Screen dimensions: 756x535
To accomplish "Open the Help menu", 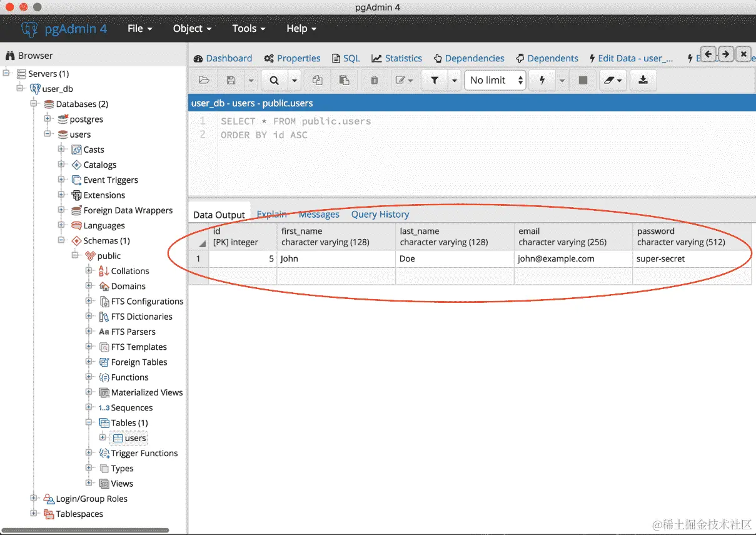I will coord(301,29).
